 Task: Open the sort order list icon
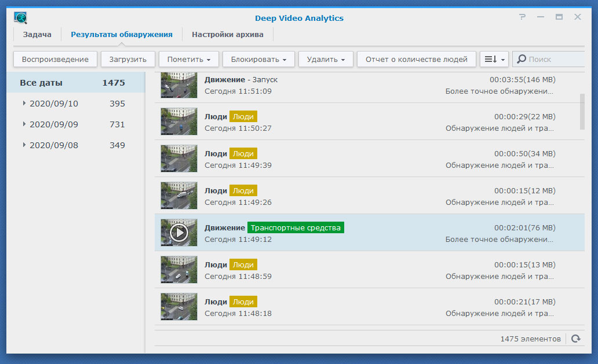494,59
